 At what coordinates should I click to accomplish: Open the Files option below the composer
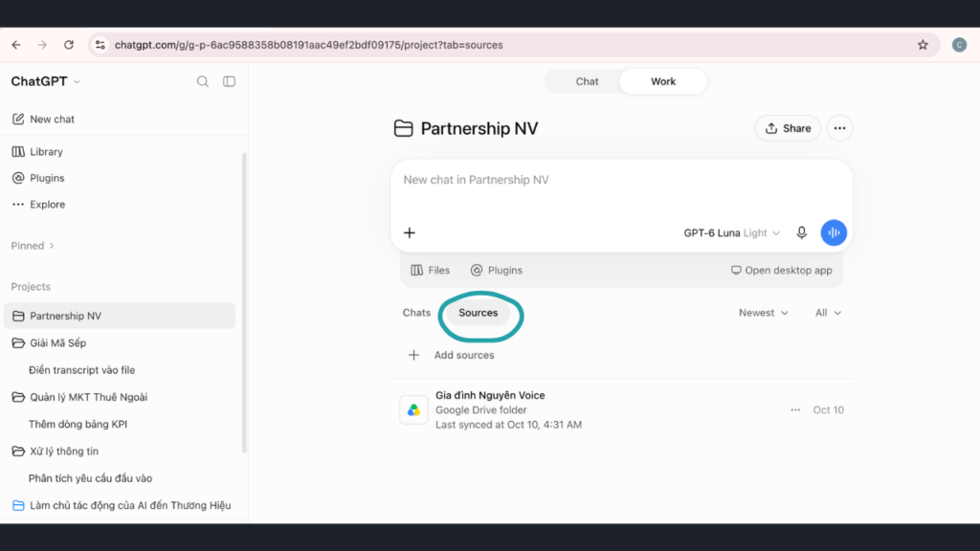click(x=430, y=271)
